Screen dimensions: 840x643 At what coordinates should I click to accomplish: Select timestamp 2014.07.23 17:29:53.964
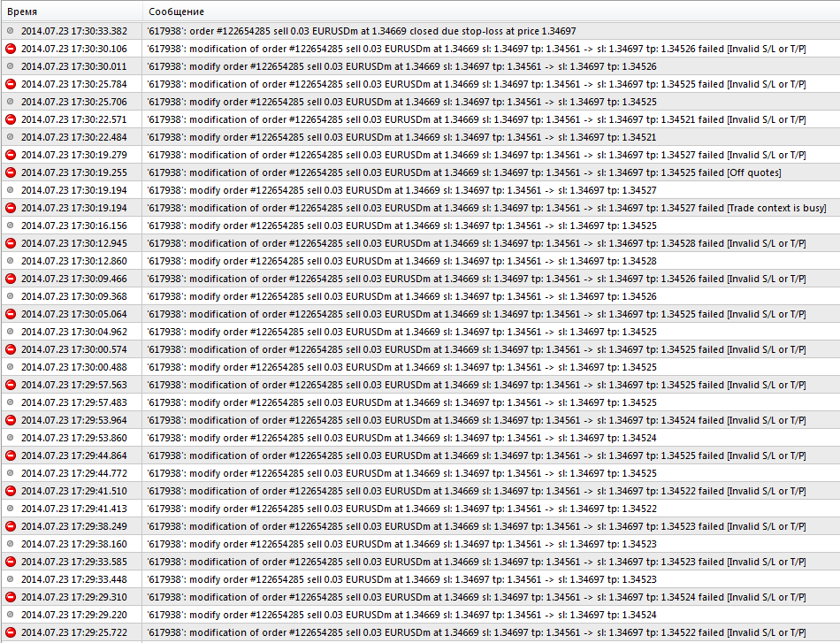point(74,420)
